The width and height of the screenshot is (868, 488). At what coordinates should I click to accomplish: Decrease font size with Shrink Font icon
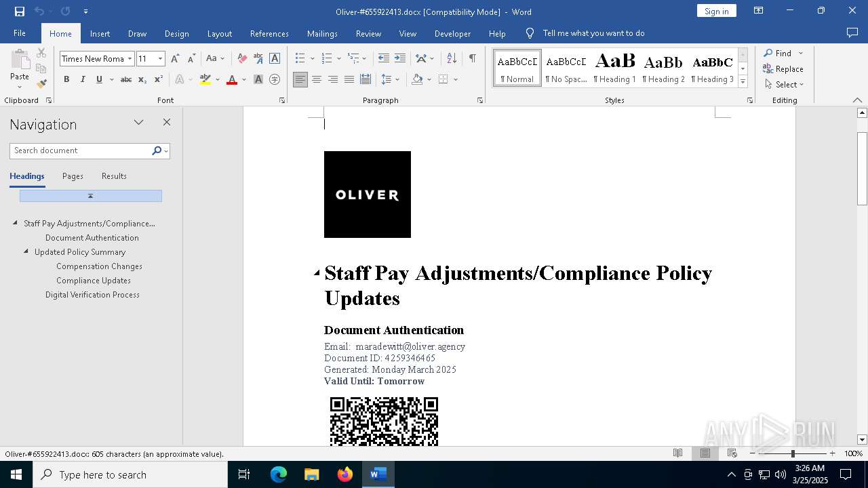point(191,59)
